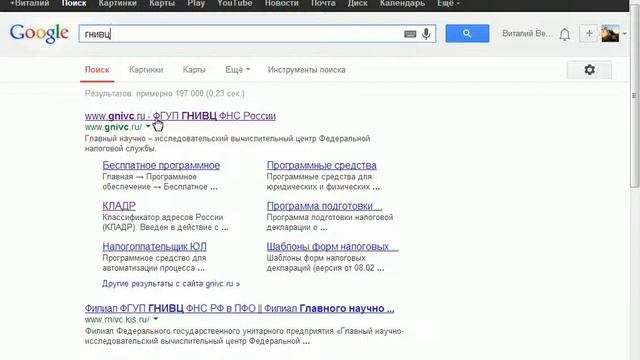Open Почта in the top bar
The image size is (640, 360).
pyautogui.click(x=323, y=4)
